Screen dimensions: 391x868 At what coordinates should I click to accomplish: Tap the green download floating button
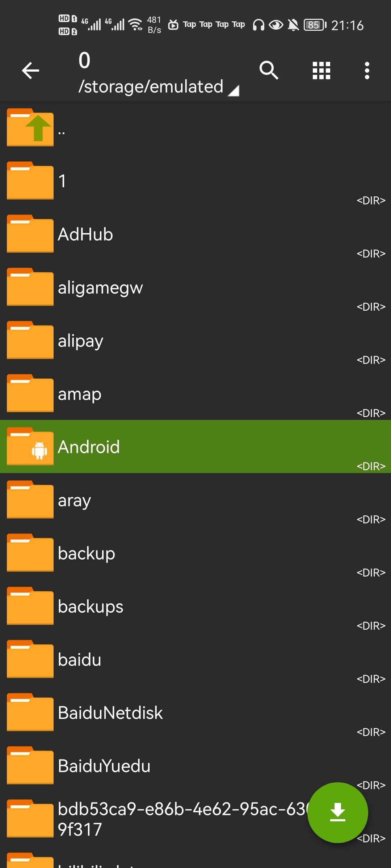coord(337,812)
